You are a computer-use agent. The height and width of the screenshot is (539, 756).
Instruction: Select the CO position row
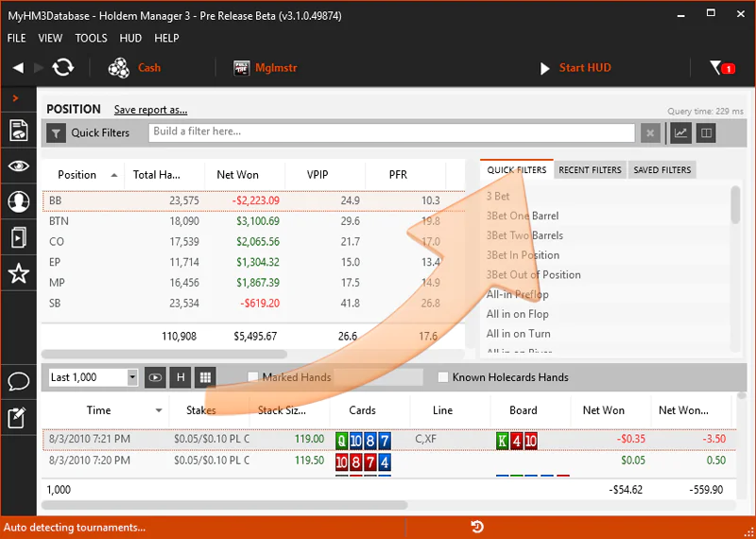pyautogui.click(x=253, y=242)
